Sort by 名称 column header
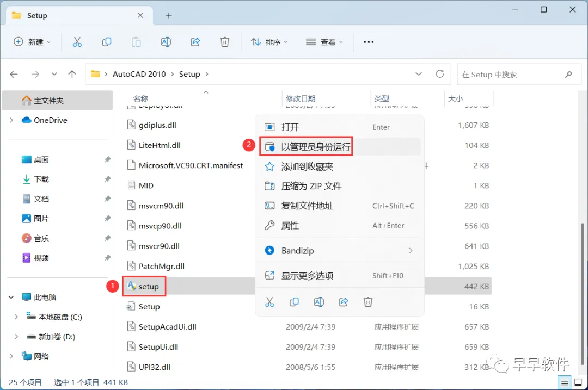Image resolution: width=588 pixels, height=390 pixels. pyautogui.click(x=140, y=98)
